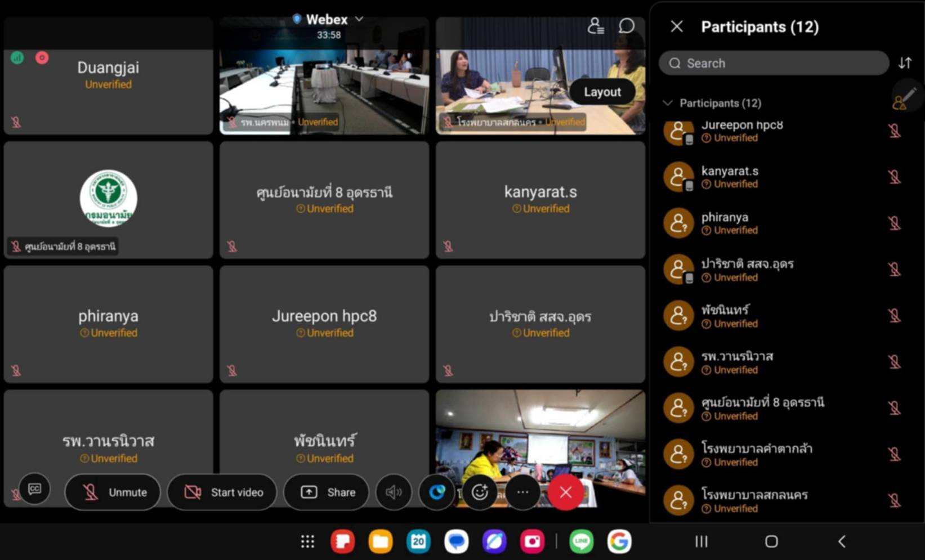925x560 pixels.
Task: Toggle mute for phiranya in list
Action: coord(894,223)
